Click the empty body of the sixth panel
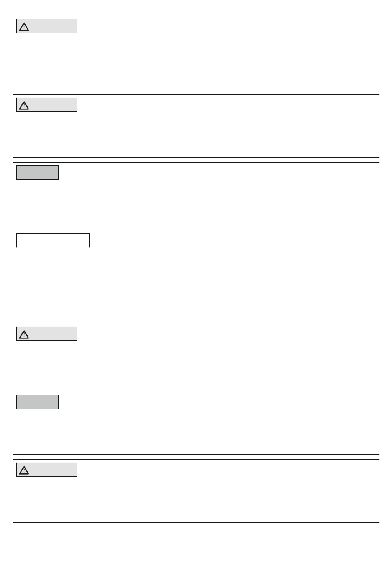 point(196,431)
